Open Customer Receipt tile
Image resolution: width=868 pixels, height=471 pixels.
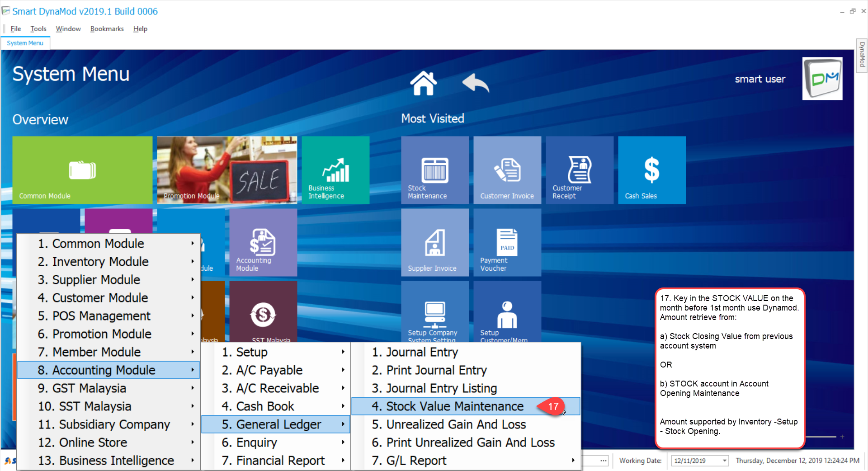580,170
